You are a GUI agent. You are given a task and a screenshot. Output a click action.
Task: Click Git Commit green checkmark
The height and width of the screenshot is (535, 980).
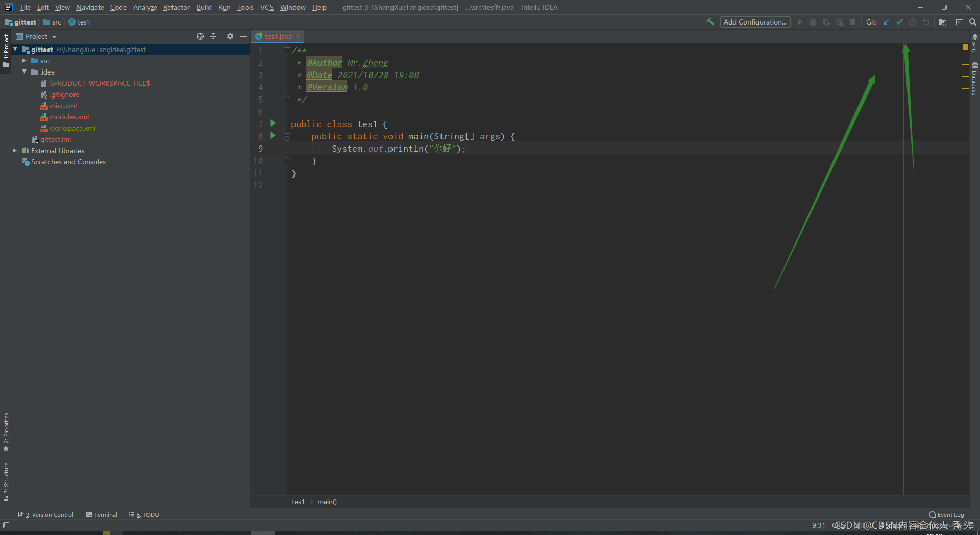899,22
